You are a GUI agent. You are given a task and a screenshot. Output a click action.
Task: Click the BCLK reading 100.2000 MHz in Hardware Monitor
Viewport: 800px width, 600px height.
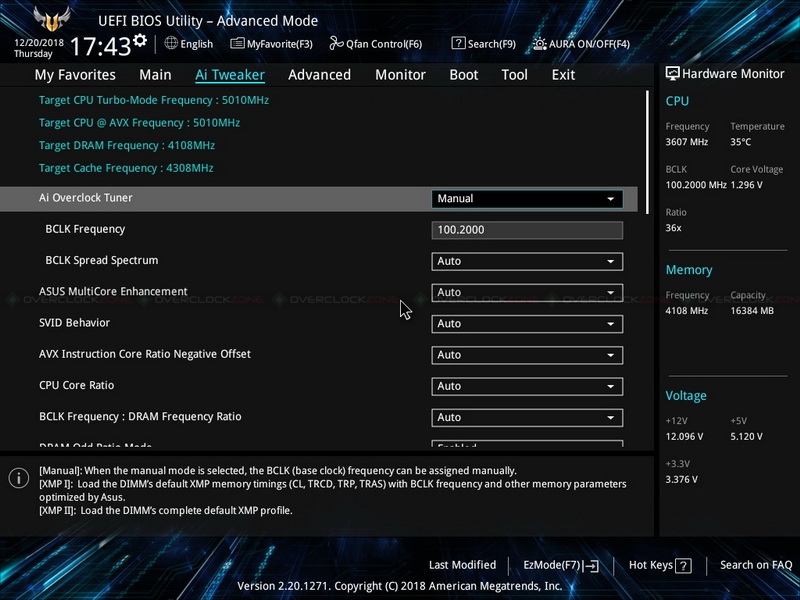point(696,185)
